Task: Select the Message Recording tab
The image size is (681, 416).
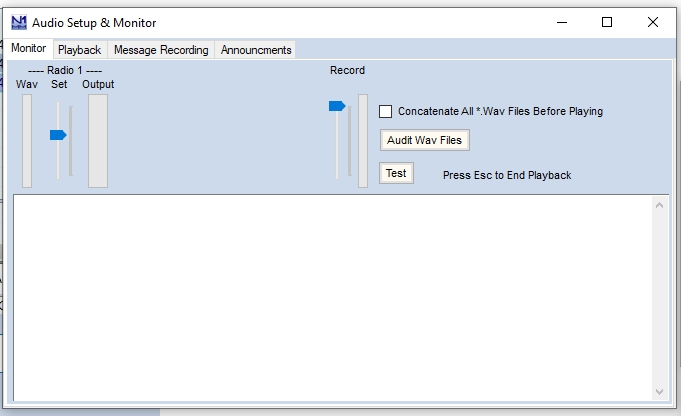Action: tap(161, 49)
